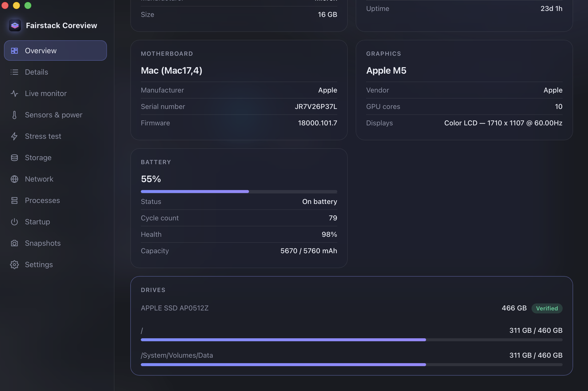Click the uptime value 23d 1h
This screenshot has height=391, width=588.
pos(551,8)
